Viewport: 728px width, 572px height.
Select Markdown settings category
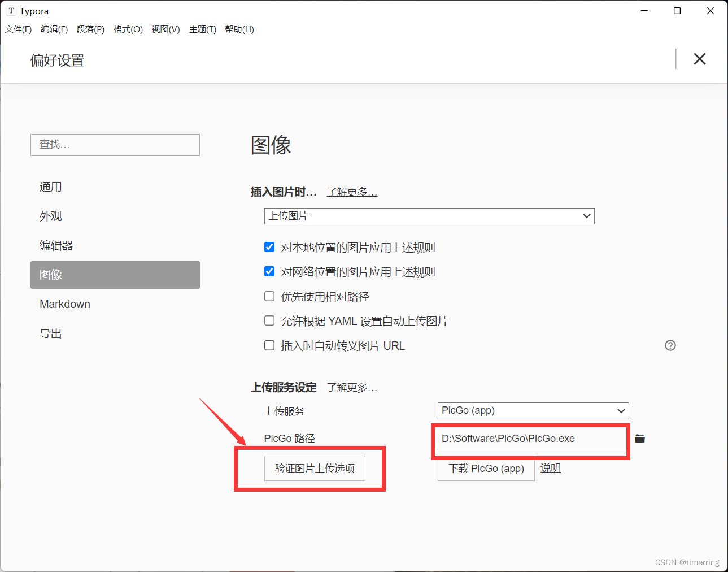click(115, 304)
